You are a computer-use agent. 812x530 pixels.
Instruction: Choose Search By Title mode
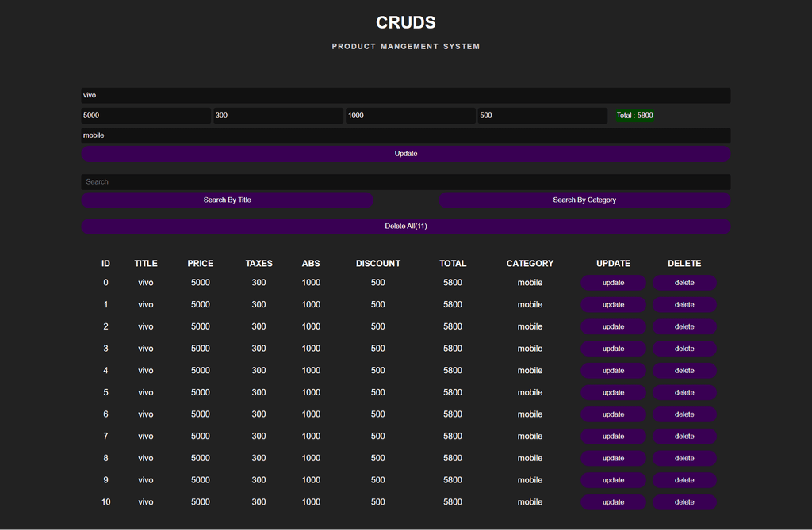tap(228, 200)
